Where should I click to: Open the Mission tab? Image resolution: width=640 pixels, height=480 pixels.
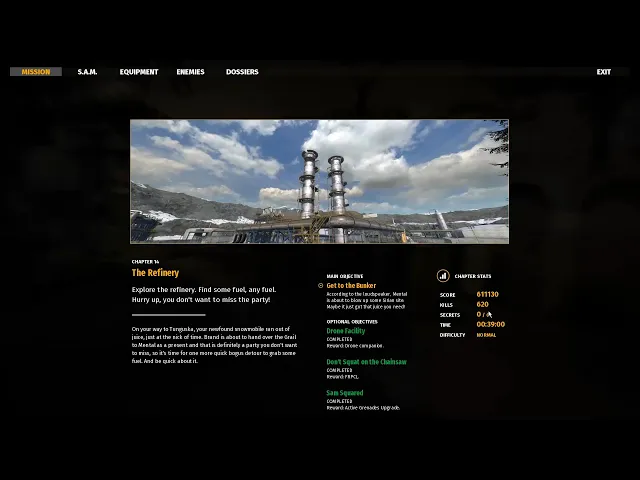tap(36, 72)
